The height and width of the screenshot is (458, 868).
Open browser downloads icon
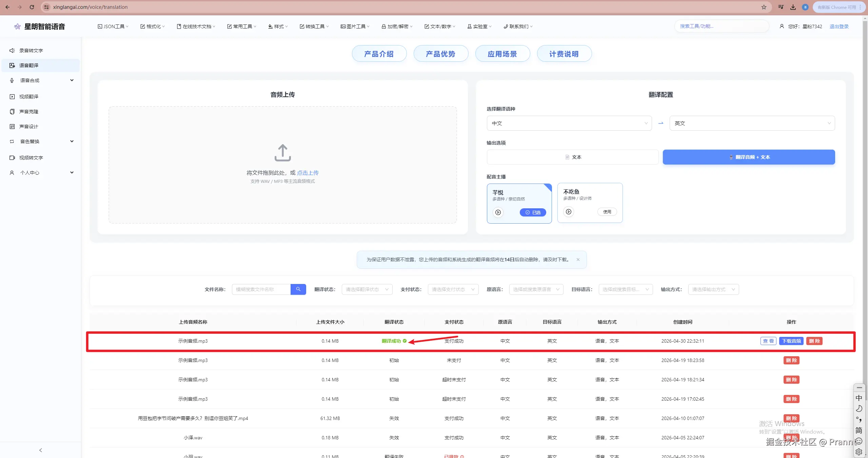click(x=793, y=7)
